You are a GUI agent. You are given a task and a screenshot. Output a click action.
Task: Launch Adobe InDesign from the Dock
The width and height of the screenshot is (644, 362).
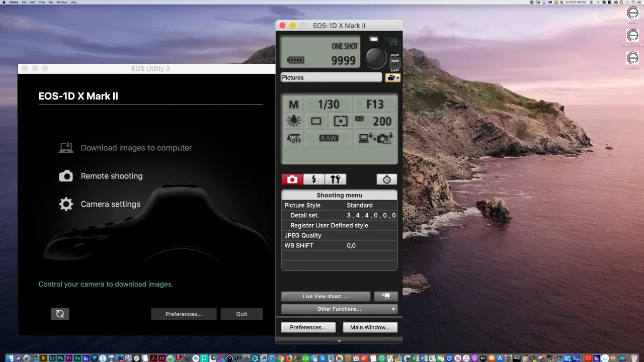point(162,358)
